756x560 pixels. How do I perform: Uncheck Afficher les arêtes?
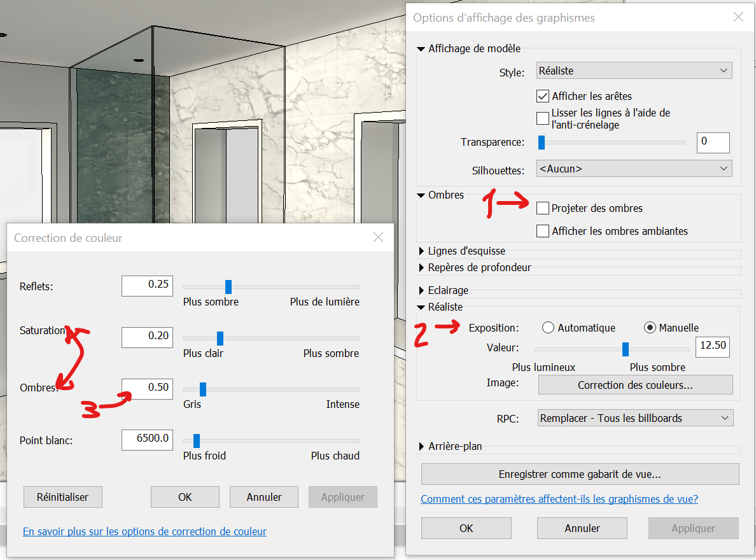pos(542,96)
